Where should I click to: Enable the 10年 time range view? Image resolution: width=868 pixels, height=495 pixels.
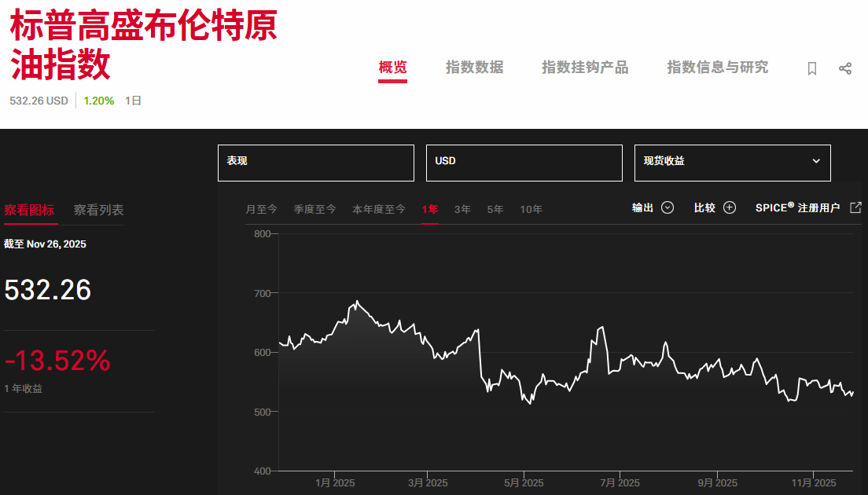(x=531, y=209)
